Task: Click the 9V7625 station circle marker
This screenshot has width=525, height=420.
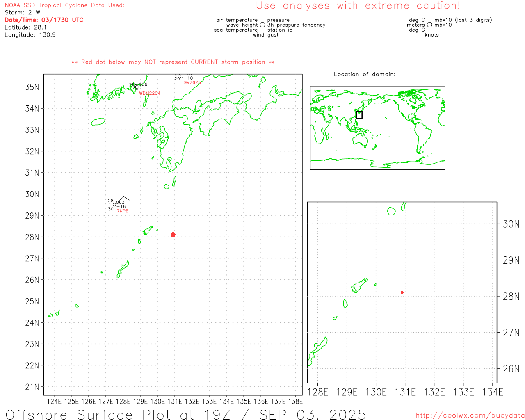Action: [182, 76]
